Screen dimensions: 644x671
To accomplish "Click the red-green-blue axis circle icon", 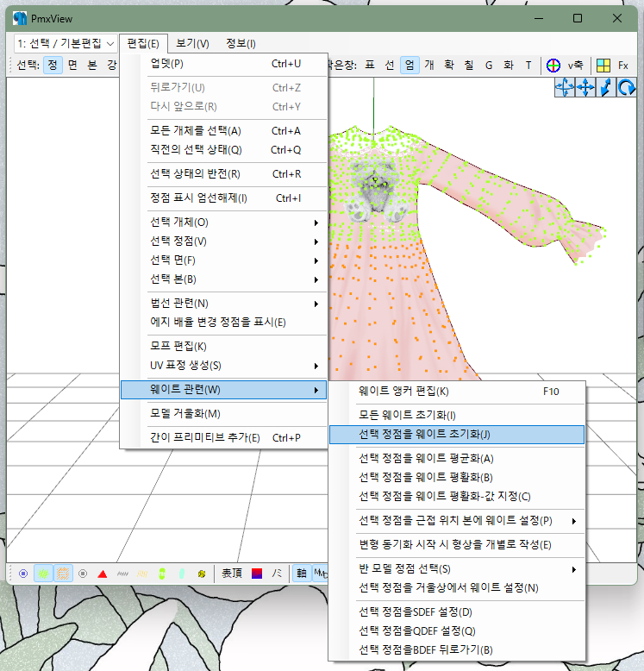I will click(553, 65).
